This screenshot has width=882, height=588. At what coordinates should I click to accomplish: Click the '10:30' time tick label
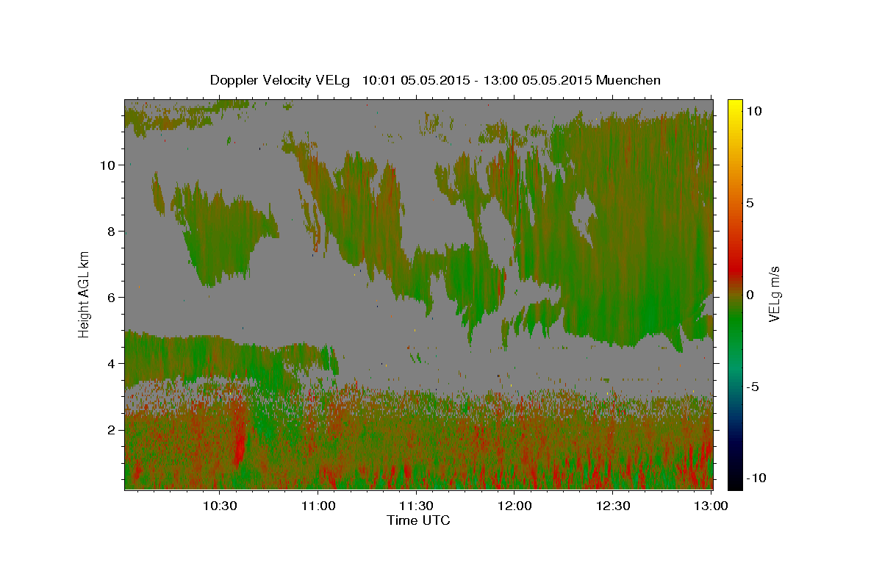(220, 506)
